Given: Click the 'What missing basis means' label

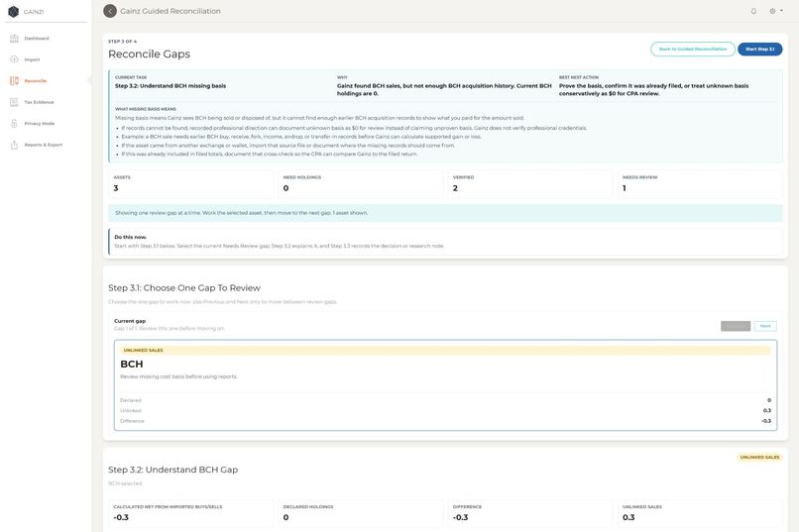Looking at the screenshot, I should tap(146, 109).
